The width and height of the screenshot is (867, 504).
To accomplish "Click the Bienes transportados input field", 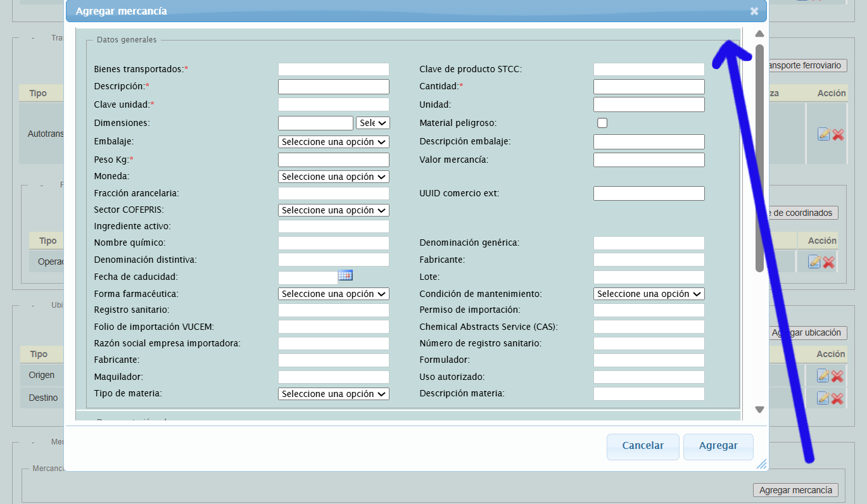I will tap(333, 69).
